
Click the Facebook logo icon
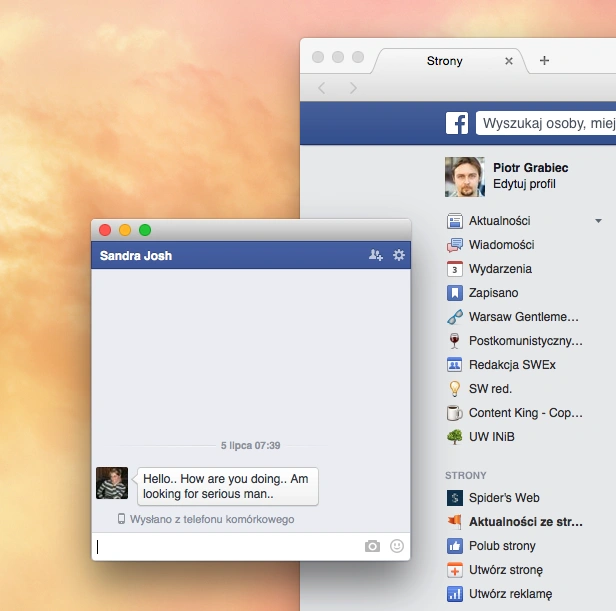point(457,123)
